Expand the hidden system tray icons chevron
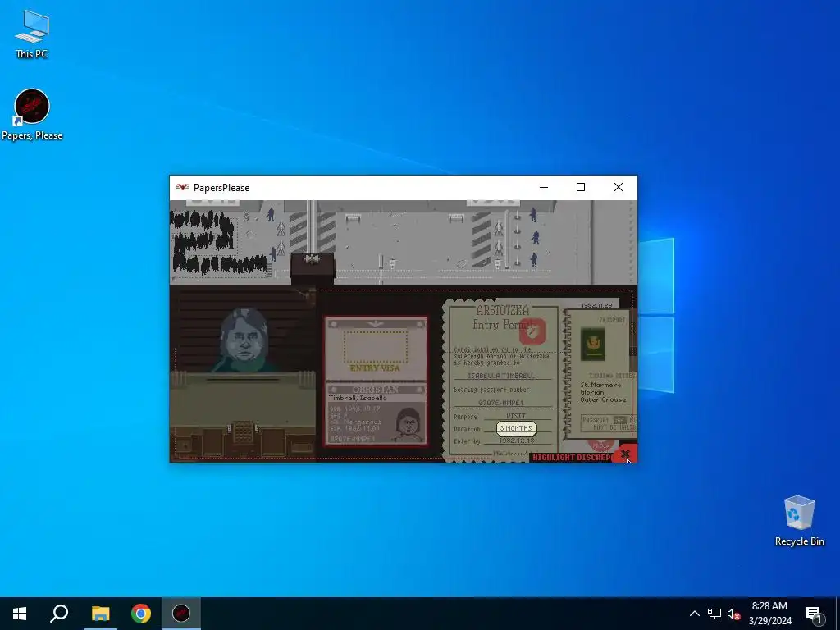The height and width of the screenshot is (630, 840). pyautogui.click(x=694, y=614)
